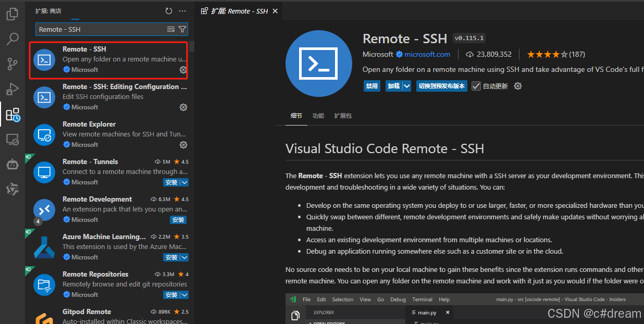Switch to the 功能 tab

coord(318,116)
